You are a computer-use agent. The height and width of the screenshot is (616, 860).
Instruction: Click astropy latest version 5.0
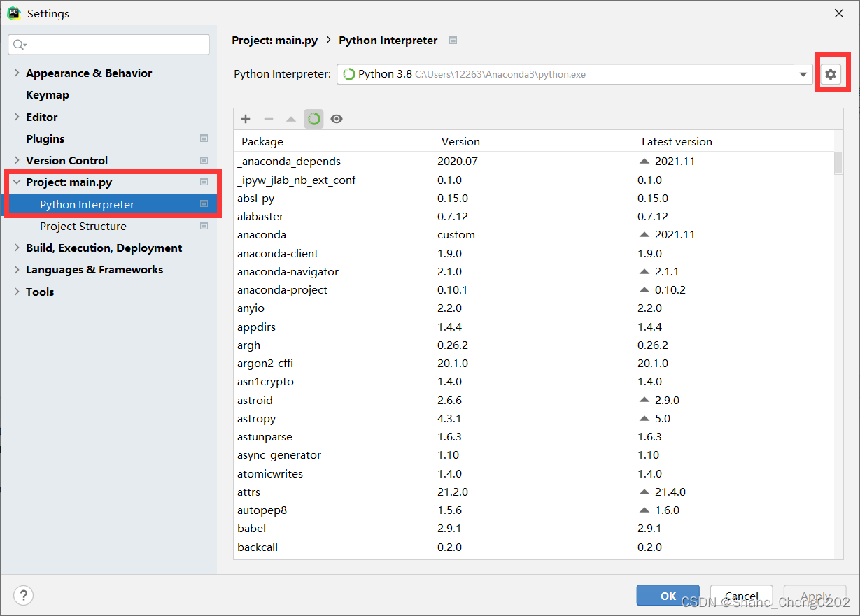pos(662,418)
